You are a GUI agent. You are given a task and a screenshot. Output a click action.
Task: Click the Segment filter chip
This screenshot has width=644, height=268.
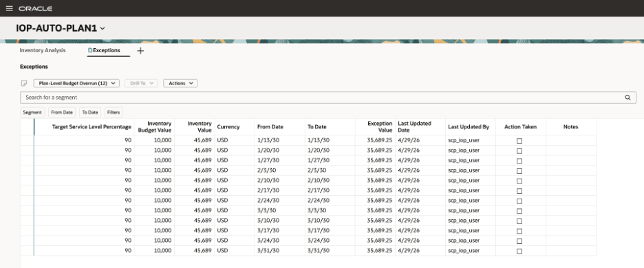32,112
